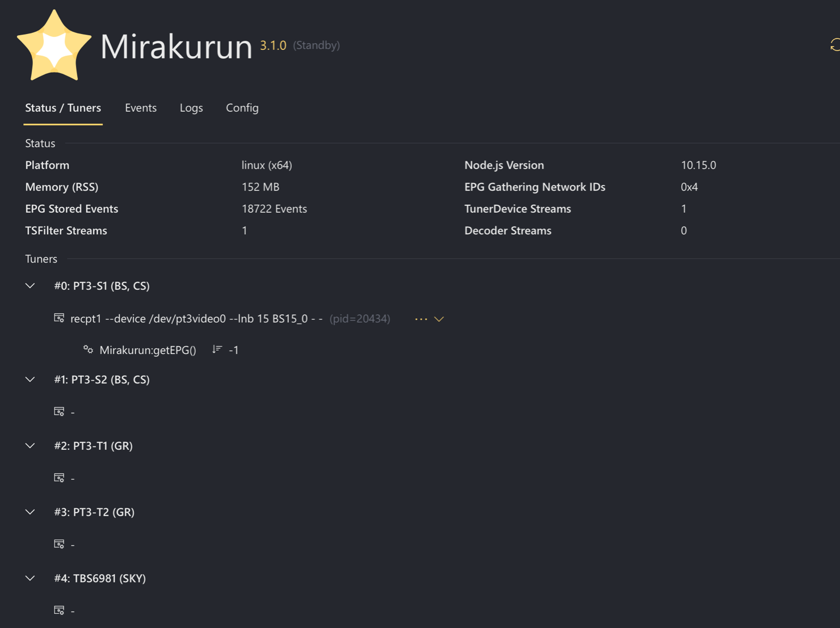Click the 152 MB memory value
Screen dimensions: 840x628
click(261, 187)
